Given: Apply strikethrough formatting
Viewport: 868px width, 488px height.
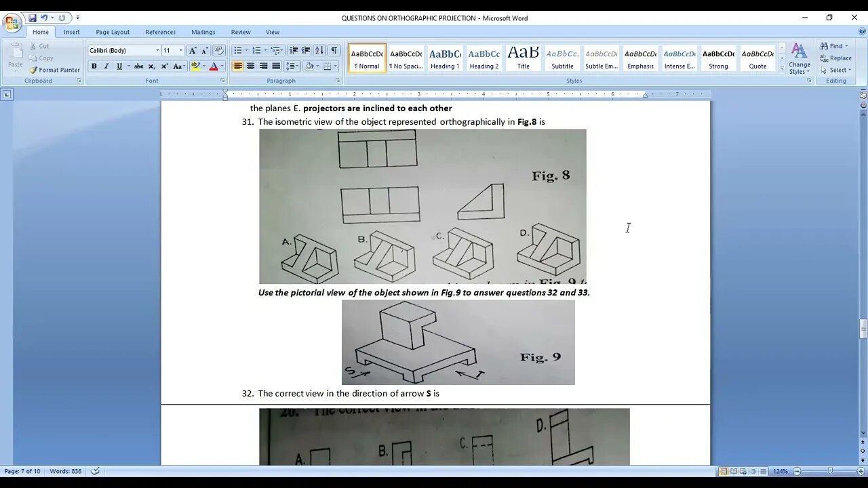Looking at the screenshot, I should tap(139, 66).
